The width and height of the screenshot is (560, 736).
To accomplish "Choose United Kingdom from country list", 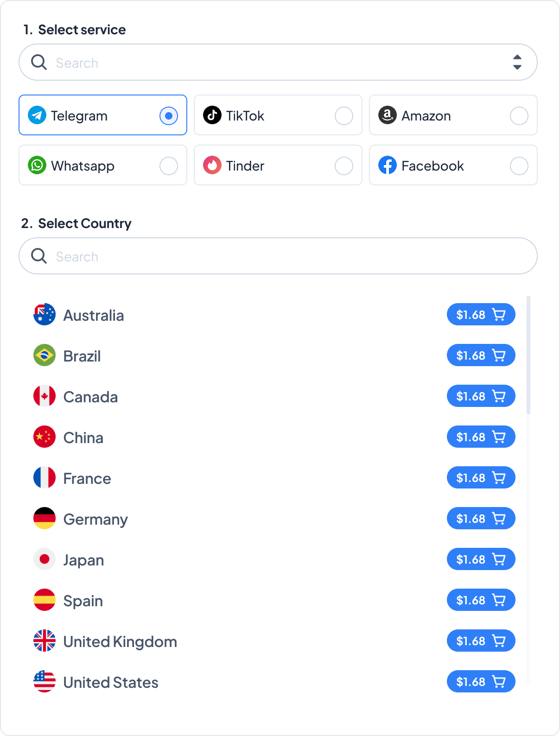I will tap(120, 641).
